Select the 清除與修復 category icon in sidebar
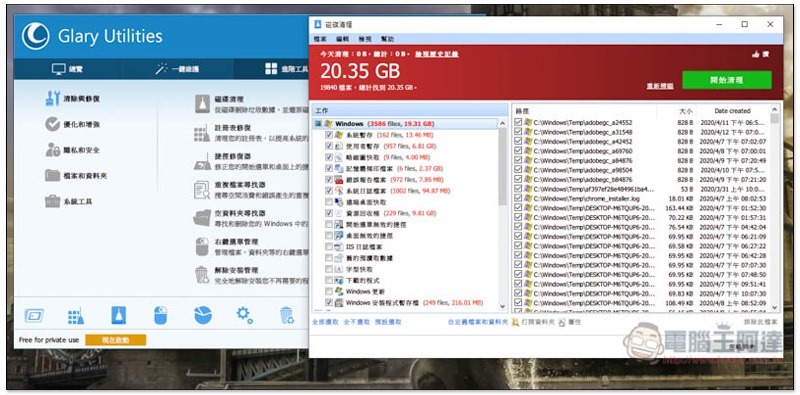800x395 pixels. click(53, 98)
